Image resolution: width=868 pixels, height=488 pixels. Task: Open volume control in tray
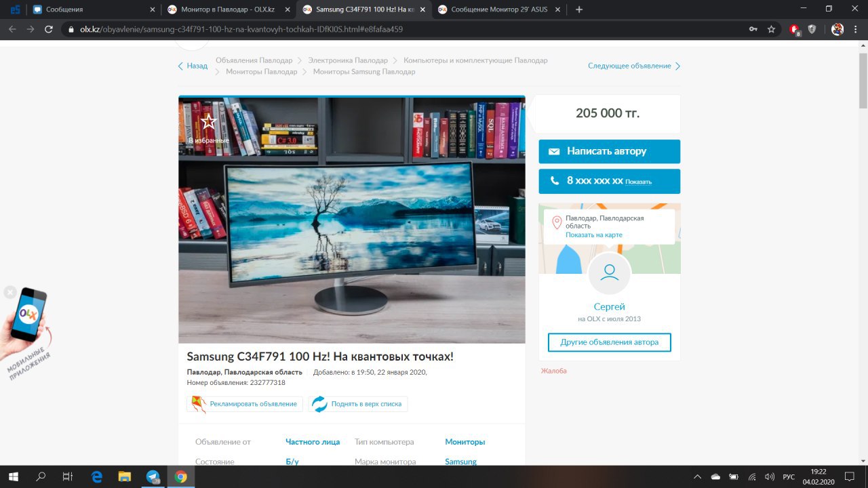tap(769, 476)
